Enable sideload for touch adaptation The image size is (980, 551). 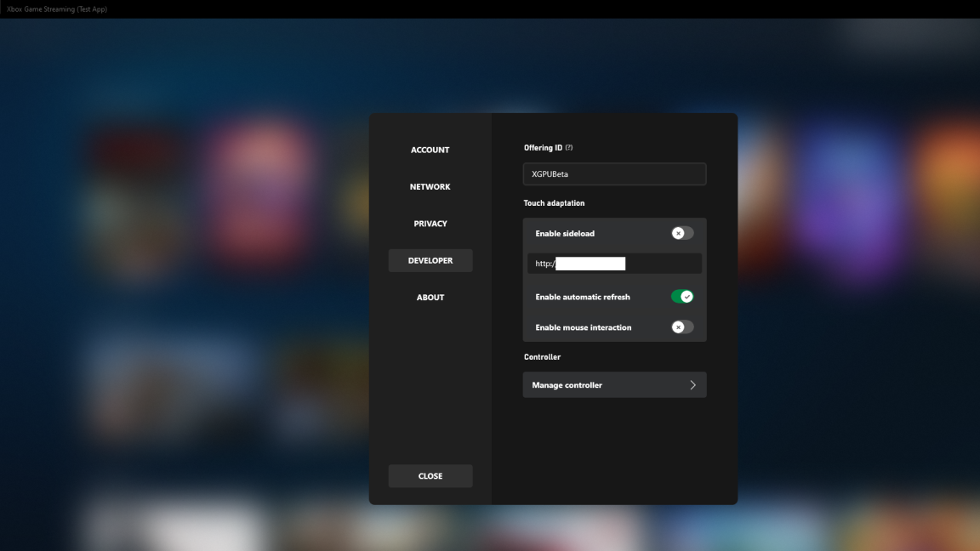pyautogui.click(x=681, y=233)
